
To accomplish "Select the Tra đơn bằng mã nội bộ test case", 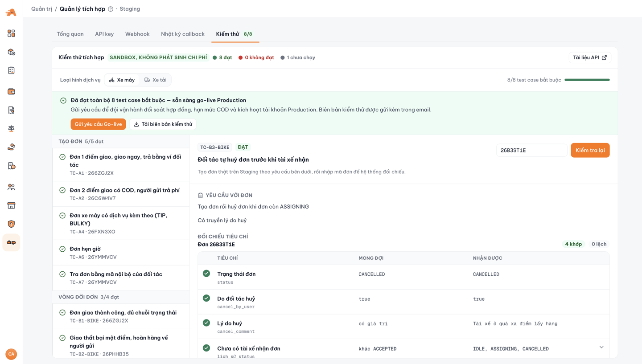I will click(x=121, y=278).
